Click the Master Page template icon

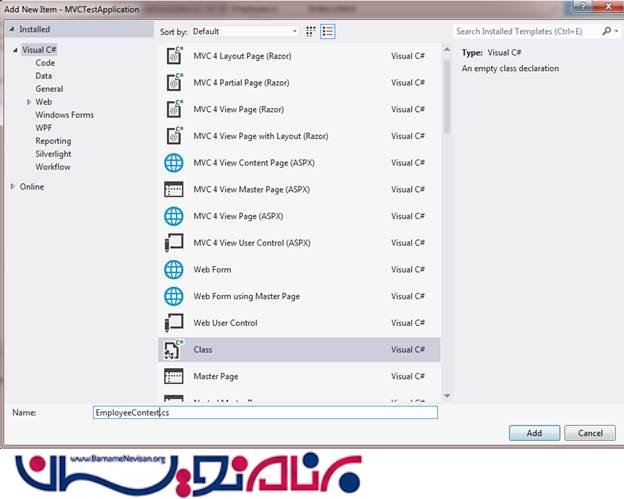pyautogui.click(x=174, y=376)
